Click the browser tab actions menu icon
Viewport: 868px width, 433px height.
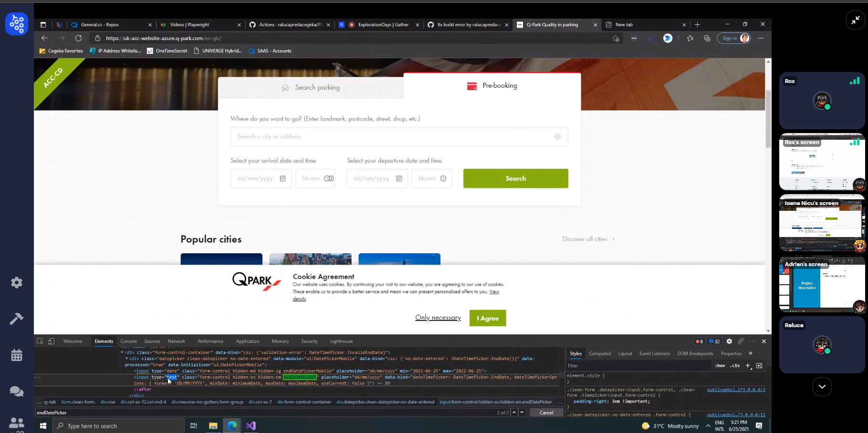[x=43, y=25]
